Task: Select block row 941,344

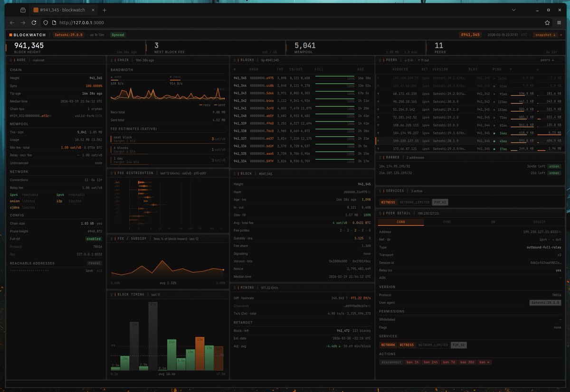Action: [302, 85]
